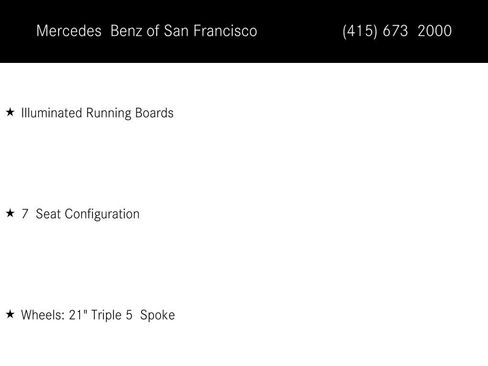Click the star beside Wheels 21" Triple
Viewport: 488px width, 366px height.
coord(10,314)
